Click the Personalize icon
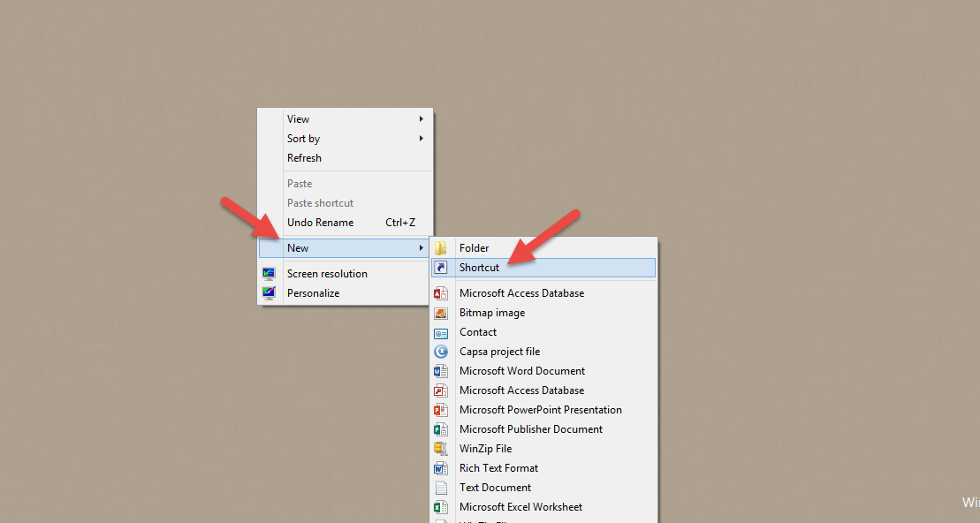 269,293
